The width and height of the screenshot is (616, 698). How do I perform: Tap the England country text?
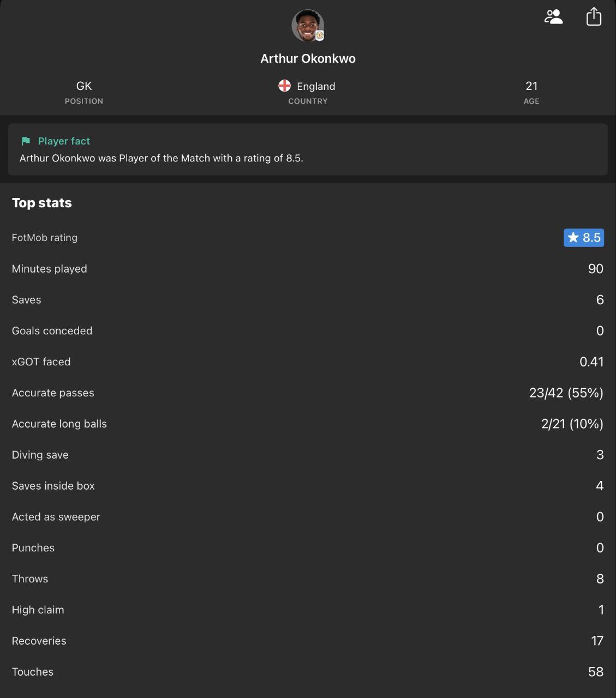pos(316,87)
